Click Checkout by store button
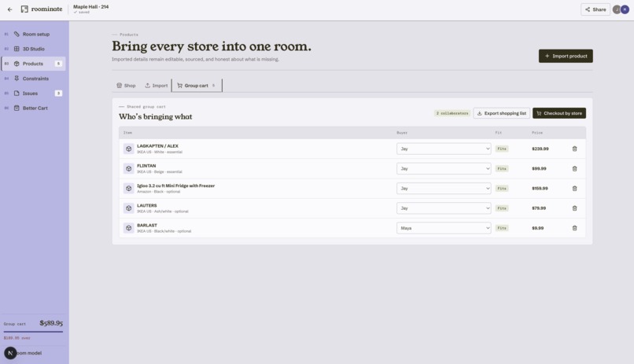This screenshot has height=364, width=634. pyautogui.click(x=559, y=113)
